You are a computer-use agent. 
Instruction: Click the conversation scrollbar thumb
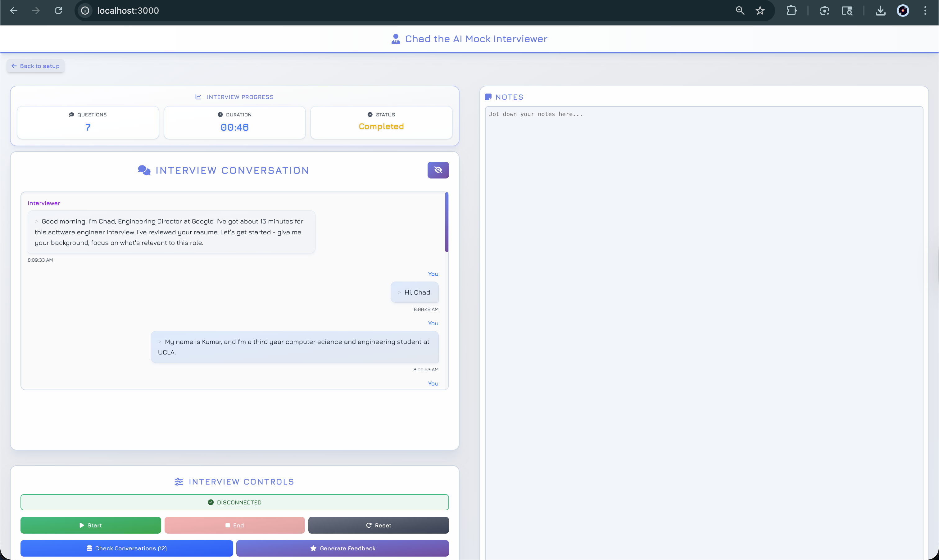[447, 223]
